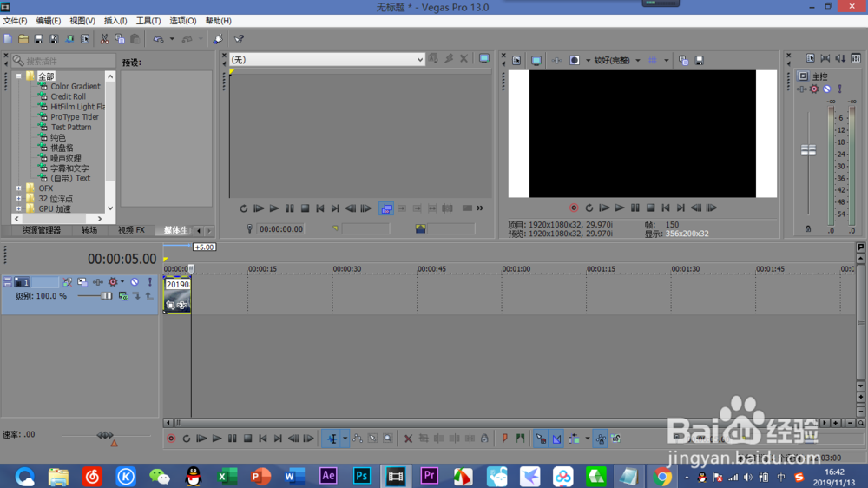
Task: Open the interactive tutorials icon
Action: pos(218,39)
